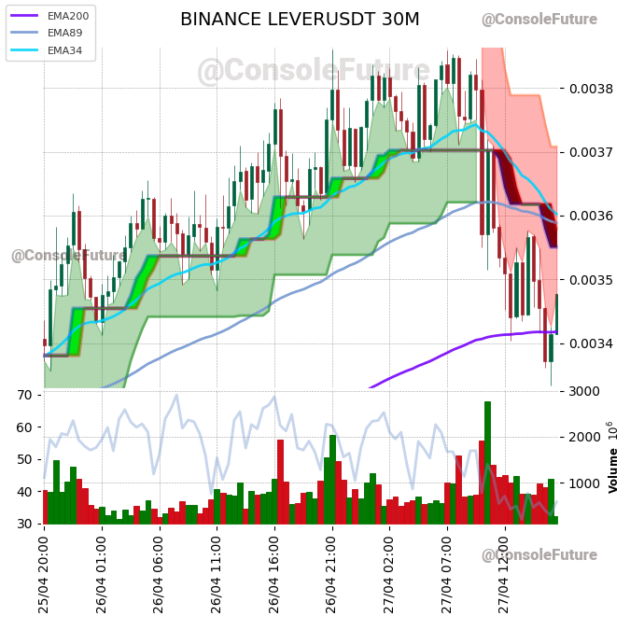Screen dimensions: 644x644
Task: Click the 0.0037 price axis label
Action: click(x=591, y=152)
